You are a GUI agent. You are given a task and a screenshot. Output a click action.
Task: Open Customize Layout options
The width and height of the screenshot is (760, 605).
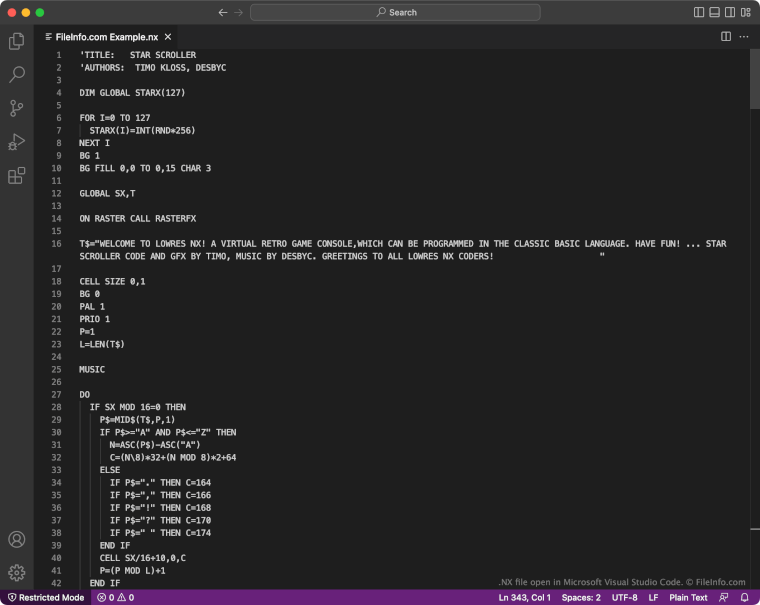click(x=744, y=12)
